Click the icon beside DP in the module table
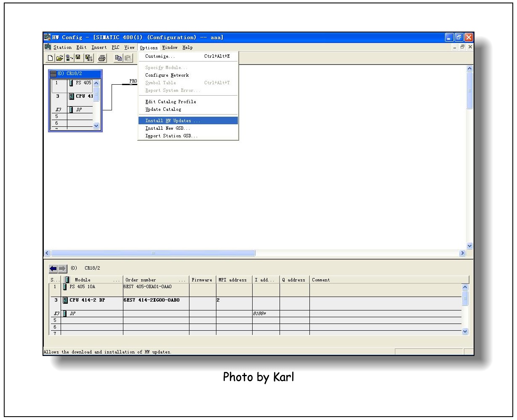Image resolution: width=517 pixels, height=420 pixels. click(x=65, y=313)
